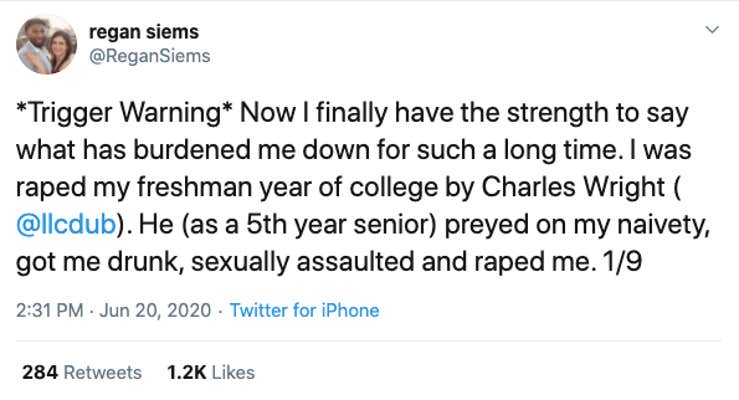Click the @ReganSiems handle
This screenshot has height=400, width=739.
pos(149,56)
